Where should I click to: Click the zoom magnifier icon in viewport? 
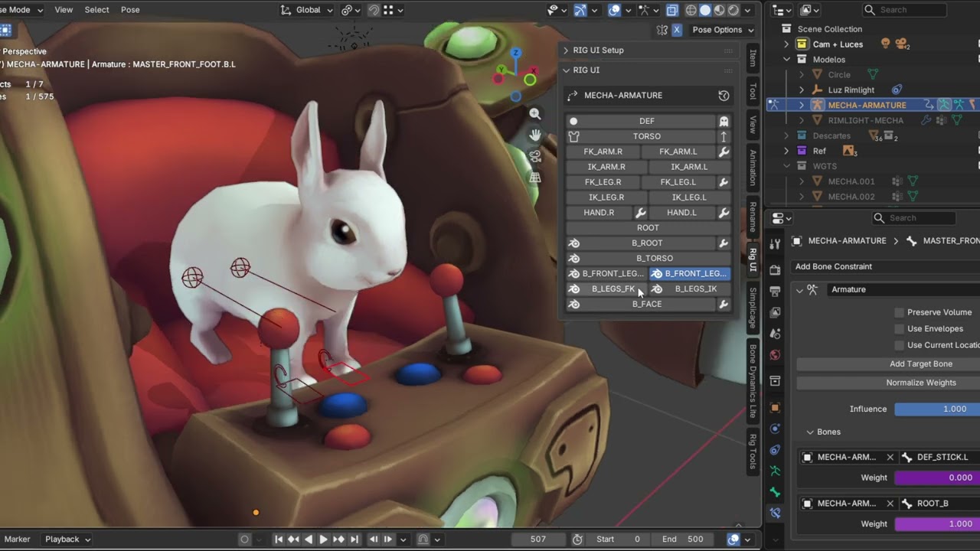tap(535, 113)
